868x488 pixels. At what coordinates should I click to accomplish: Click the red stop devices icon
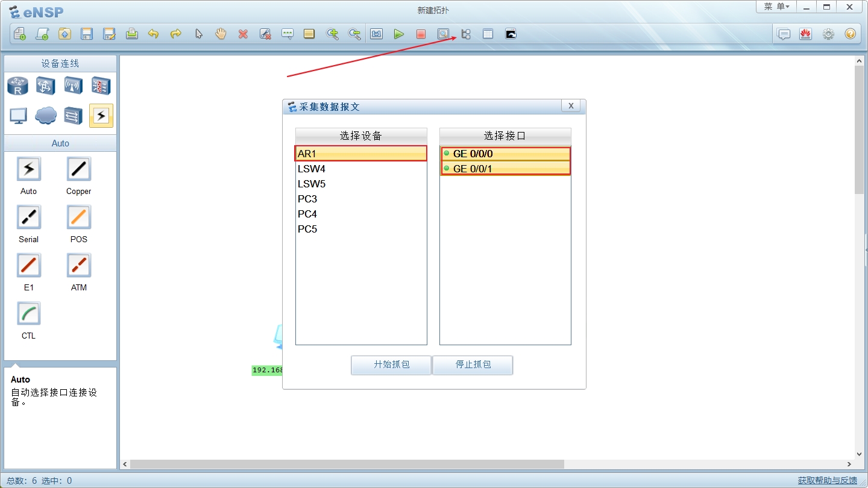[421, 34]
